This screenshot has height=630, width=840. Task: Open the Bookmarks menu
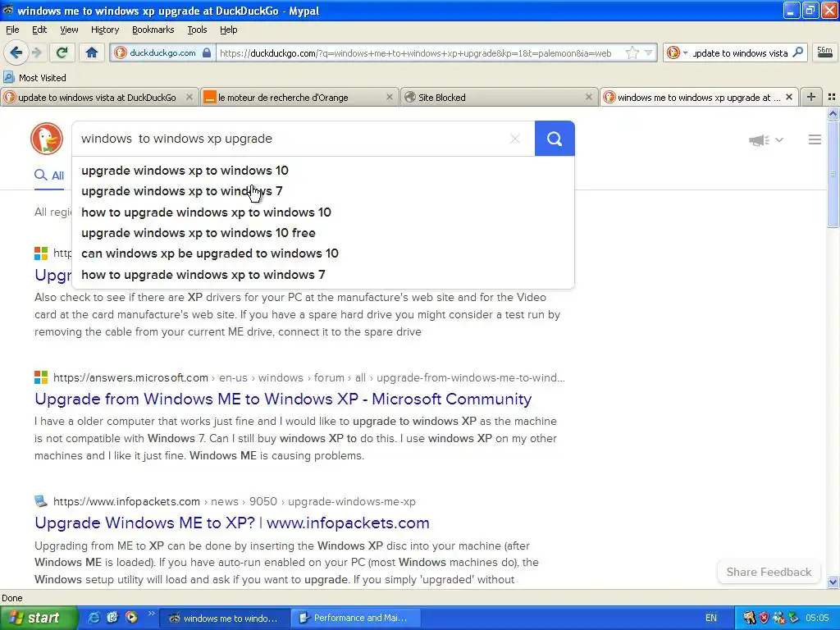click(x=153, y=30)
